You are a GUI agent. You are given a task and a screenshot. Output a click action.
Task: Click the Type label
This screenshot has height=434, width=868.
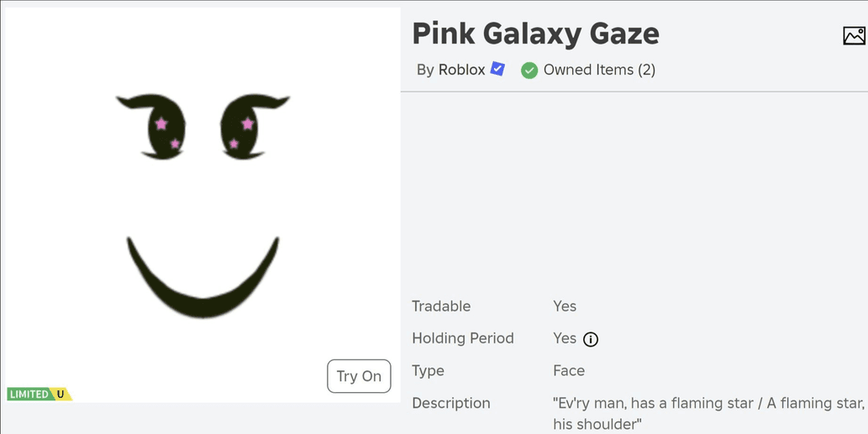pyautogui.click(x=428, y=371)
